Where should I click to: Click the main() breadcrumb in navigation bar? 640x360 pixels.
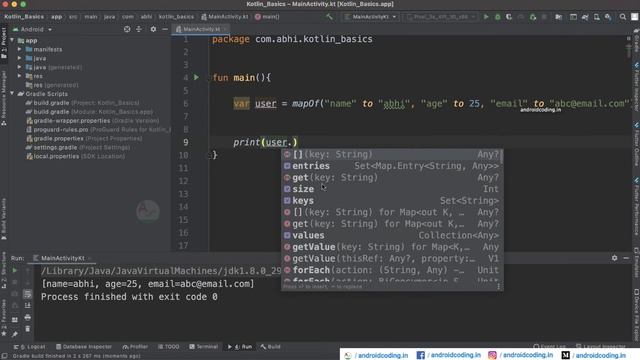(267, 17)
